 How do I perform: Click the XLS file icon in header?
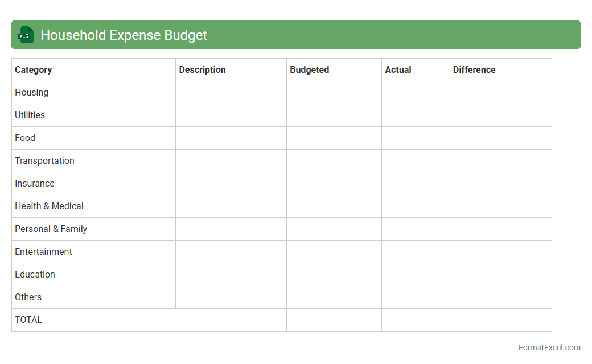pos(26,35)
